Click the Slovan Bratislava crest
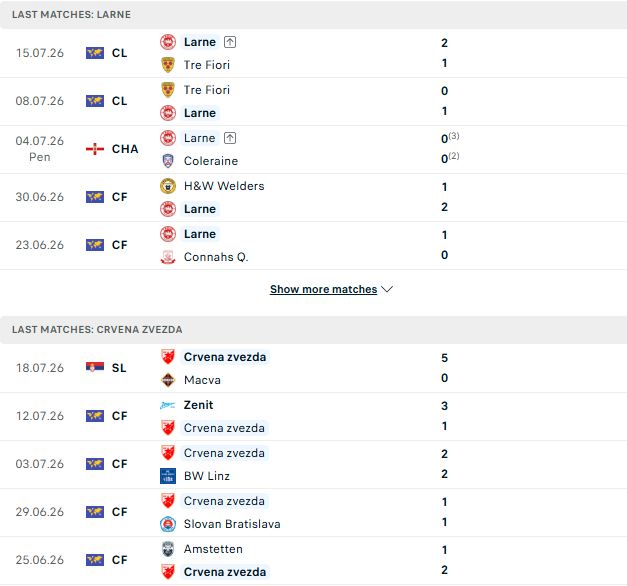627x586 pixels. click(168, 524)
